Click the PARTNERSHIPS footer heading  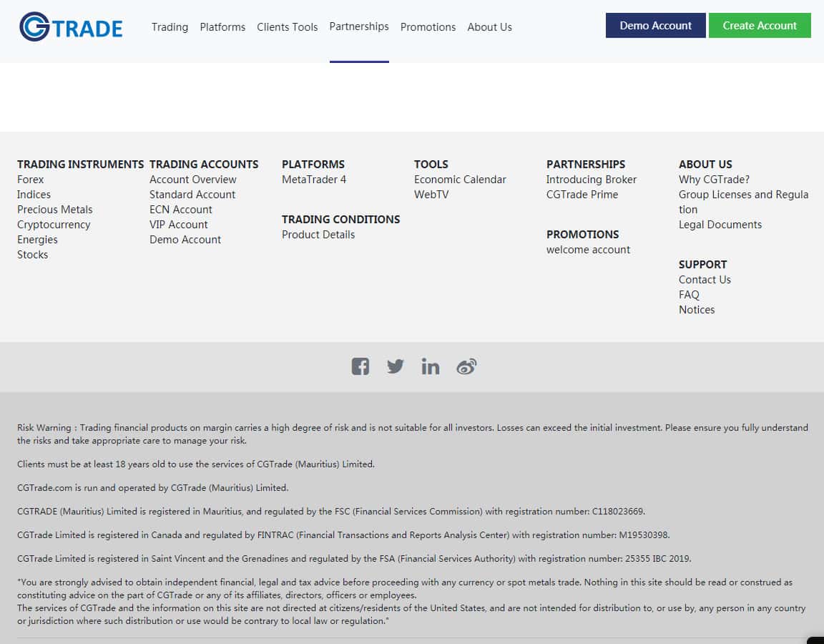pyautogui.click(x=585, y=164)
